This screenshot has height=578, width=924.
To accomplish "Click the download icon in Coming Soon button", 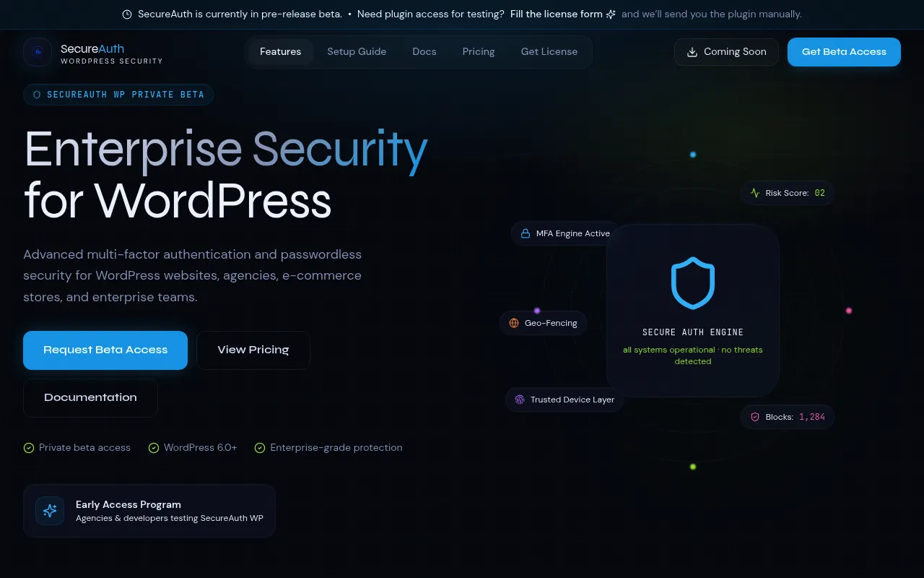I will tap(692, 52).
